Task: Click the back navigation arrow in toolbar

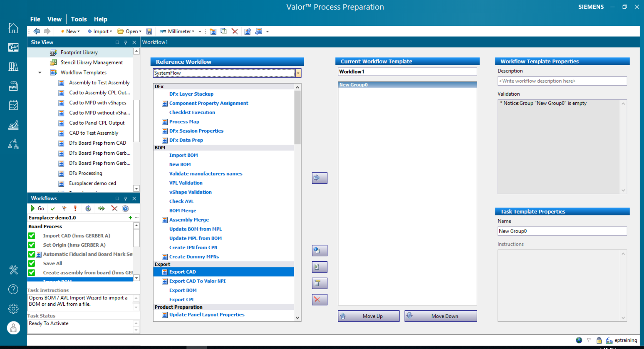Action: click(37, 32)
